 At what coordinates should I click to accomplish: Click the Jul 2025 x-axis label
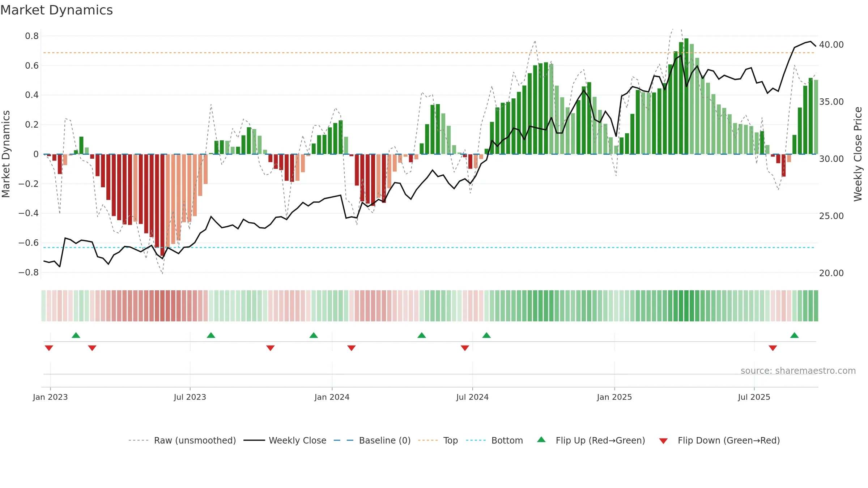tap(754, 397)
